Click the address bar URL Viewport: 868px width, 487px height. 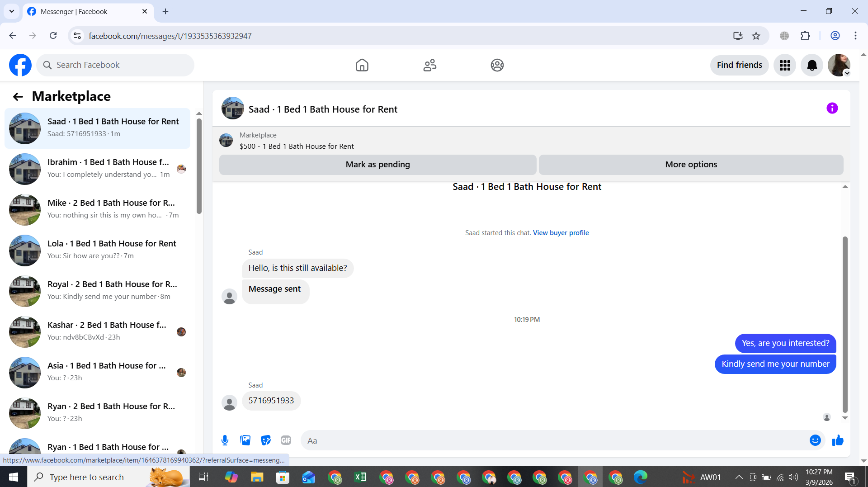tap(170, 36)
